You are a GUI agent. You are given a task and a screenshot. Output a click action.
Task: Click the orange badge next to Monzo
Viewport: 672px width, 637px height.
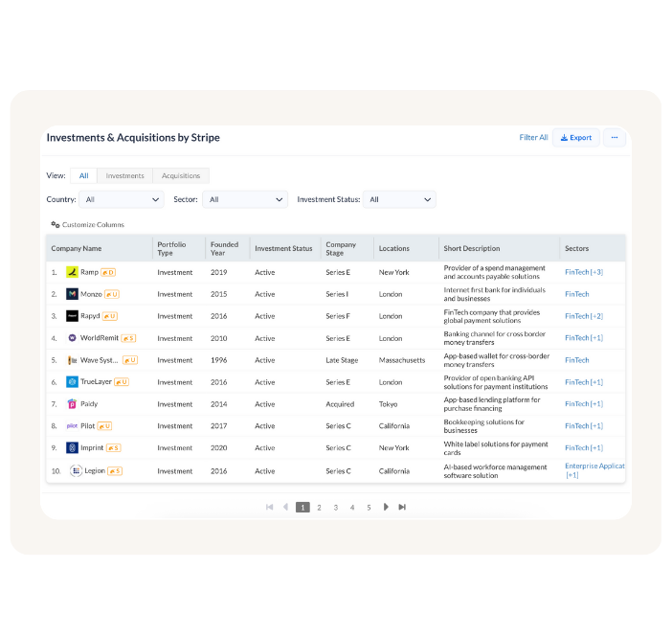(x=112, y=294)
